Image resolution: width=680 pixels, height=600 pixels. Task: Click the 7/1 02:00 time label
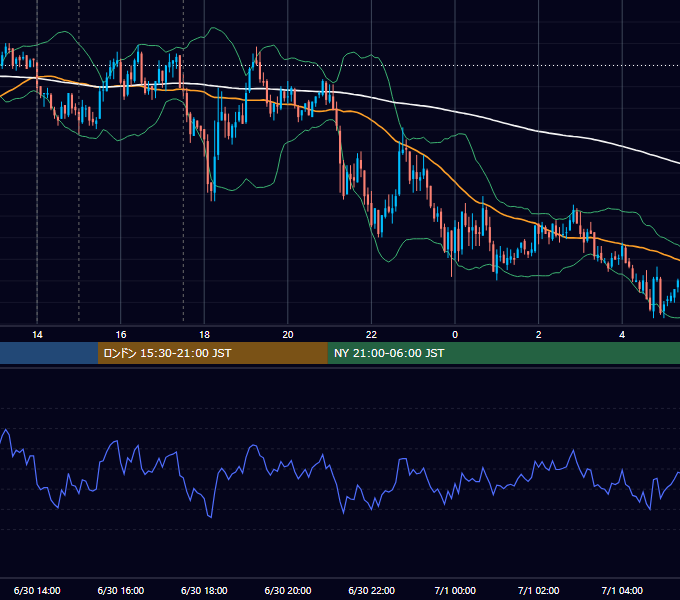tap(539, 590)
